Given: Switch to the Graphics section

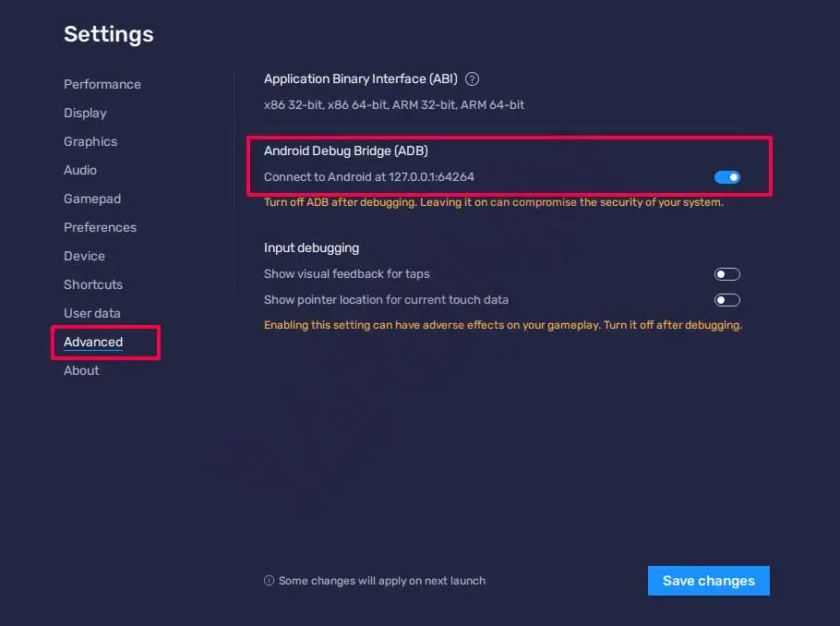Looking at the screenshot, I should pos(90,141).
